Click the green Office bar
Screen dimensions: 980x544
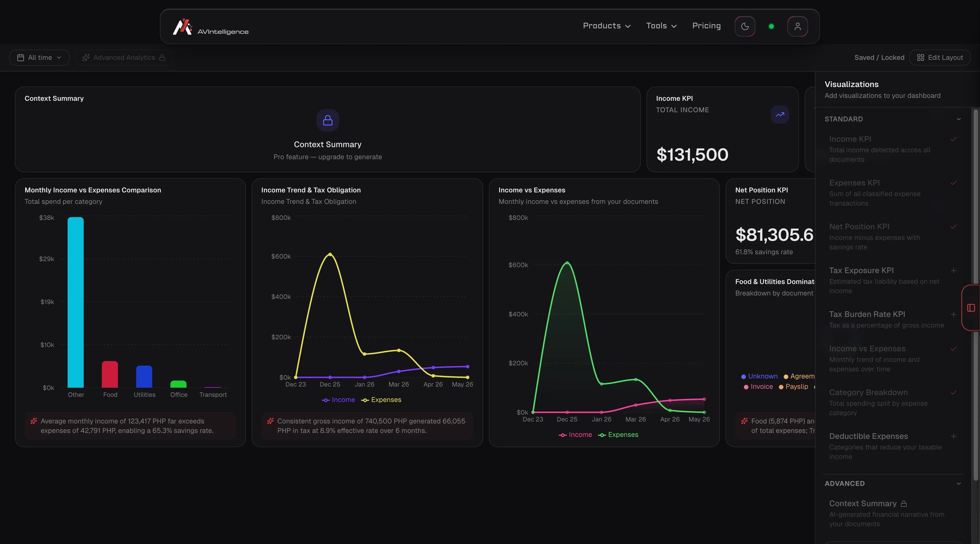(178, 384)
